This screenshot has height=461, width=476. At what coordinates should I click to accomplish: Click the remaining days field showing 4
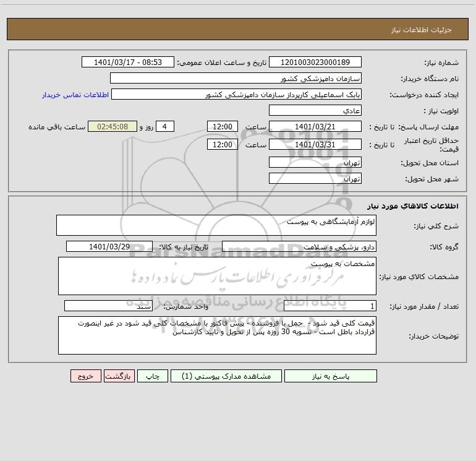[165, 126]
